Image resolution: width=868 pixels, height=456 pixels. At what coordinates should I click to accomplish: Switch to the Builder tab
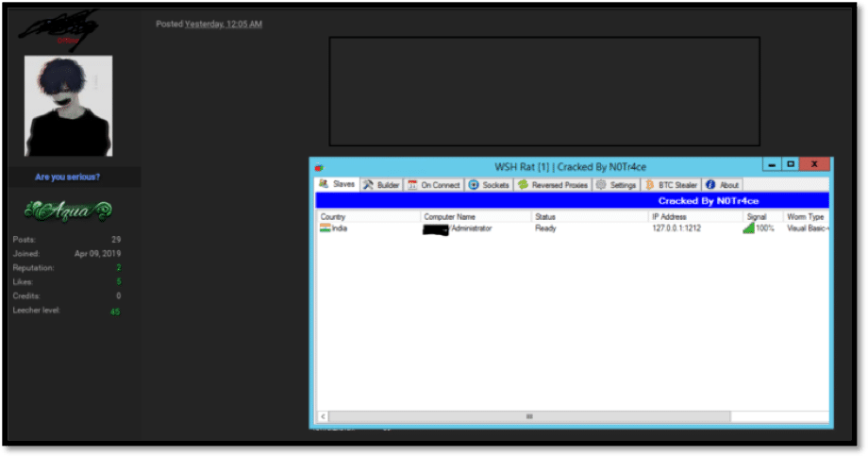click(381, 185)
